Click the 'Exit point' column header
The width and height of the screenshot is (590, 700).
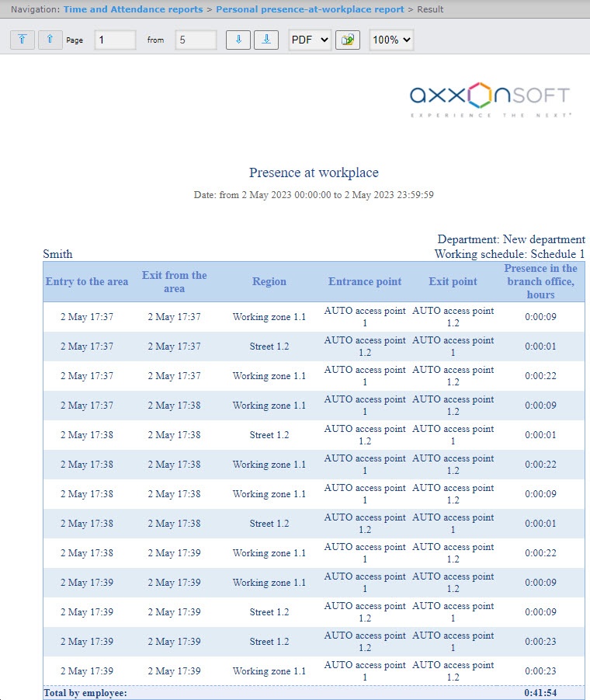point(453,282)
